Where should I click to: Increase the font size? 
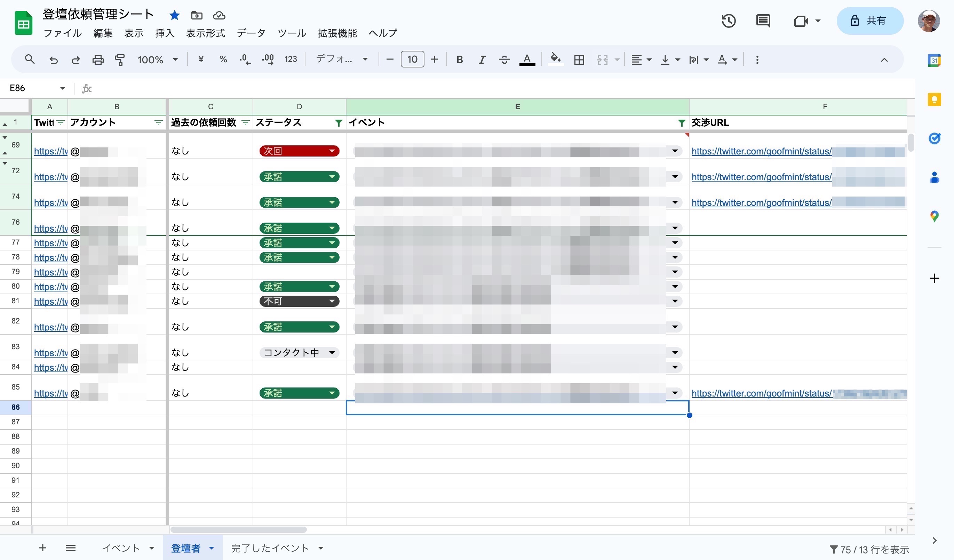click(435, 59)
